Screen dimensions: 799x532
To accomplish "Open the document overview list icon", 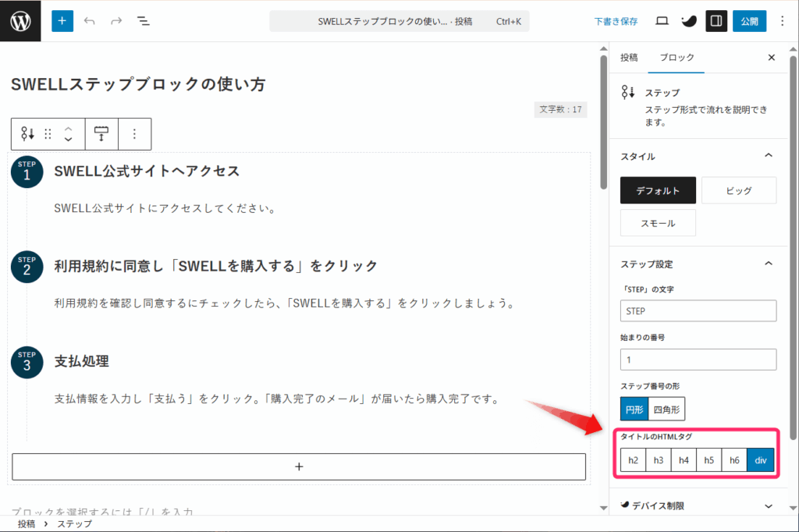I will [144, 21].
